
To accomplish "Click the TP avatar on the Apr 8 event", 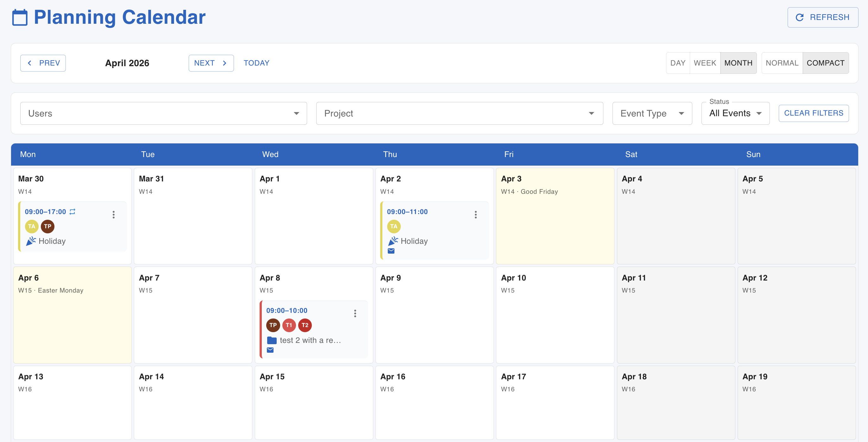I will click(273, 325).
